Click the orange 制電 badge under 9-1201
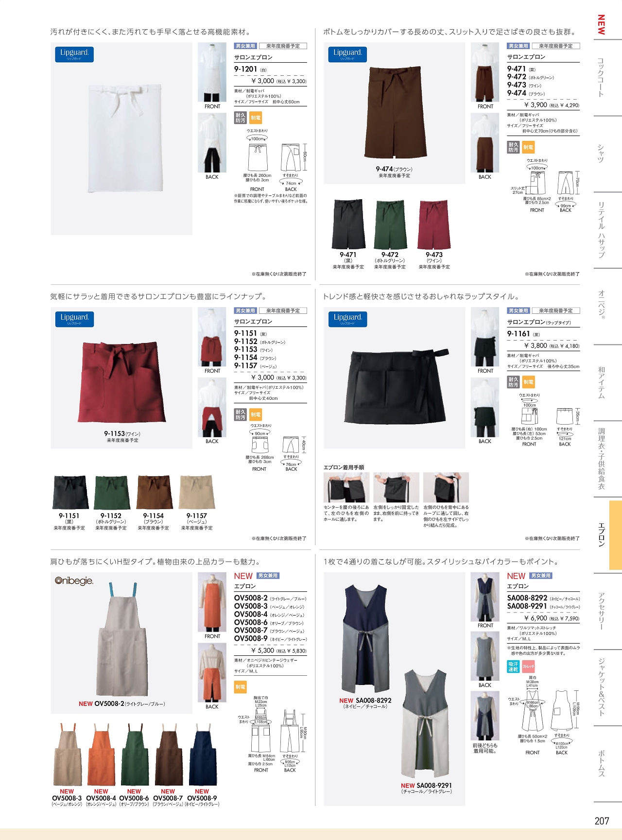The height and width of the screenshot is (840, 622). click(256, 118)
